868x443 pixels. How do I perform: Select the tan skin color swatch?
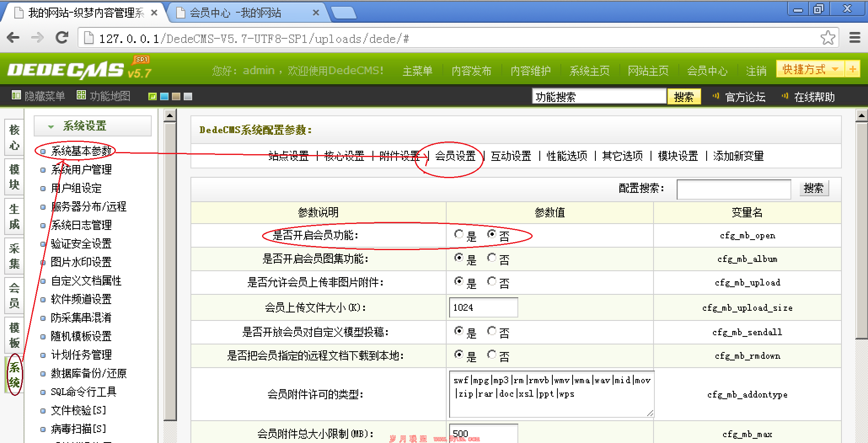(x=176, y=96)
